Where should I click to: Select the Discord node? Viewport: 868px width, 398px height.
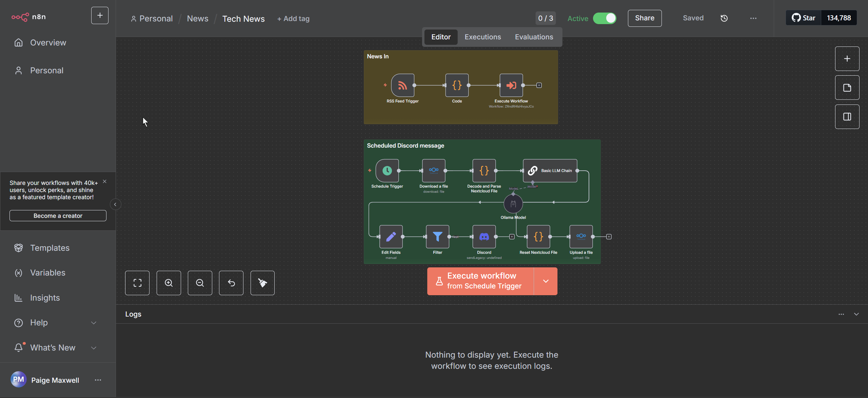point(484,236)
